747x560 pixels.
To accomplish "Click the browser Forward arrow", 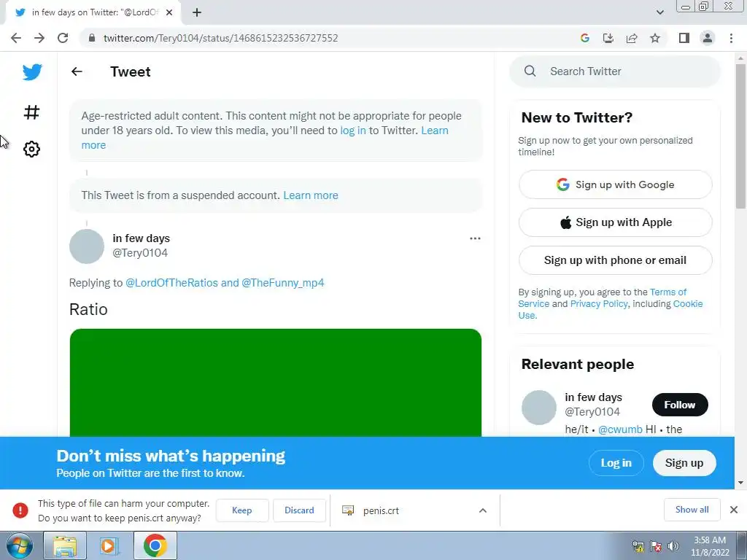I will click(x=39, y=38).
